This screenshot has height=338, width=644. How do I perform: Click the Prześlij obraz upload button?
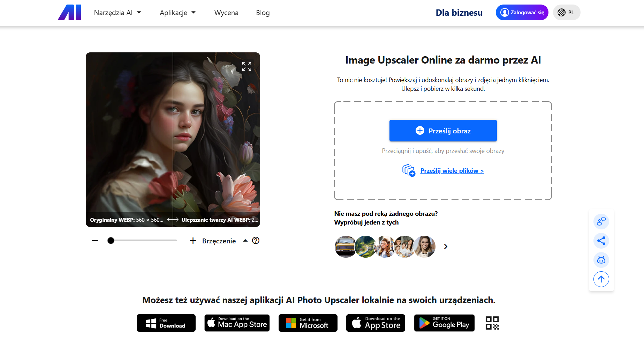(443, 131)
